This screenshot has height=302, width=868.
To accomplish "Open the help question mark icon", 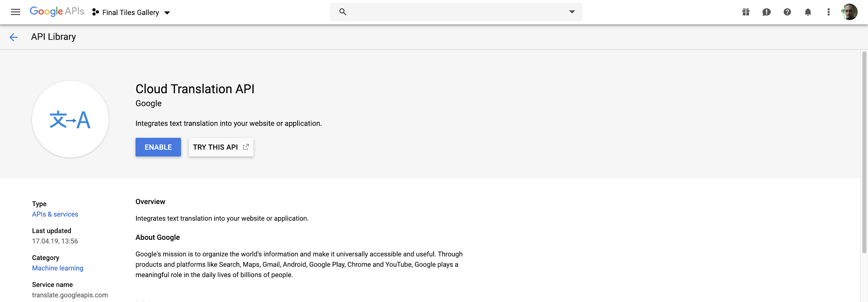I will pyautogui.click(x=787, y=12).
